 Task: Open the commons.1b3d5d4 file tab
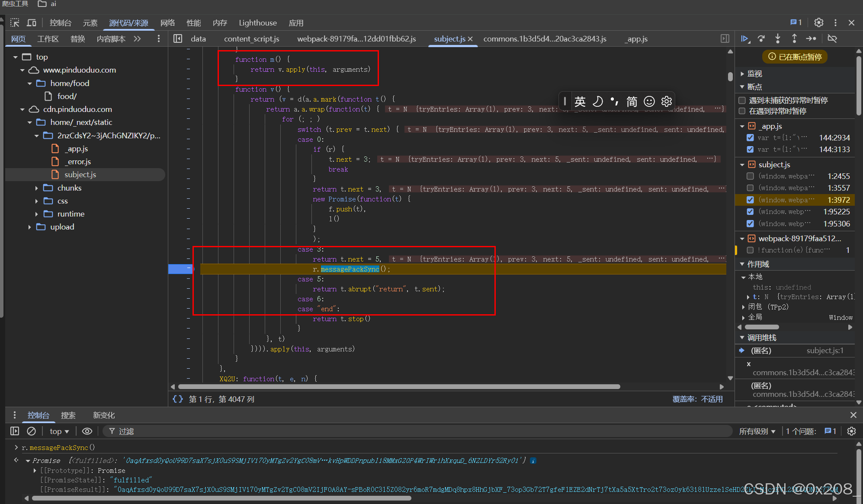[545, 38]
